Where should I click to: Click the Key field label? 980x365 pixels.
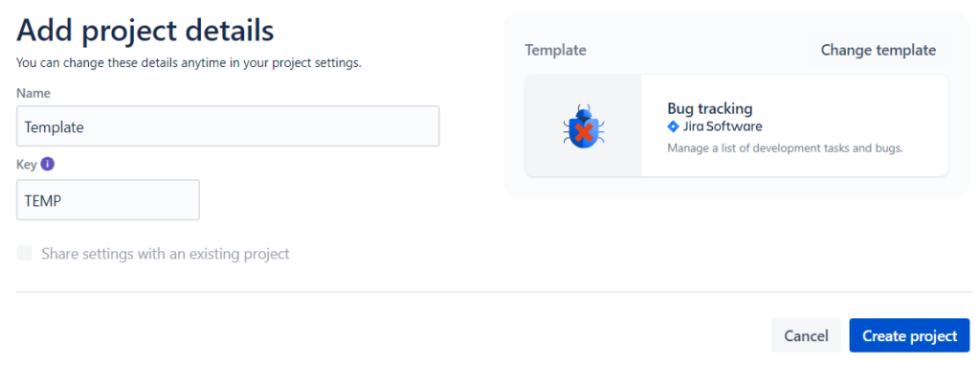point(26,165)
